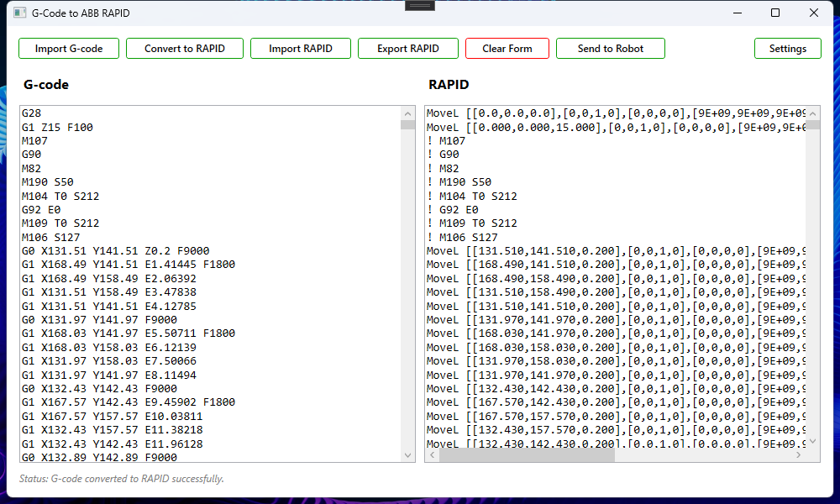
Task: Click the G28 line in the G-code box
Action: coord(32,113)
